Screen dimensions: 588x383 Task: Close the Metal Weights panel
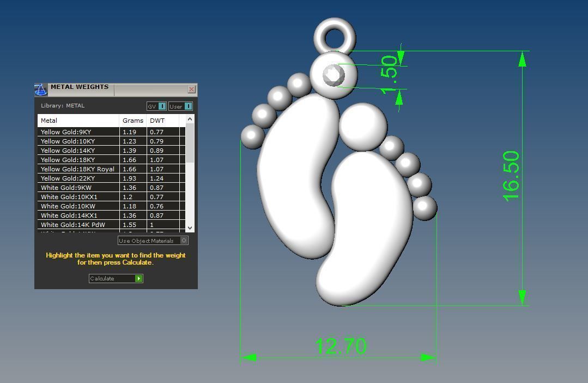point(192,89)
